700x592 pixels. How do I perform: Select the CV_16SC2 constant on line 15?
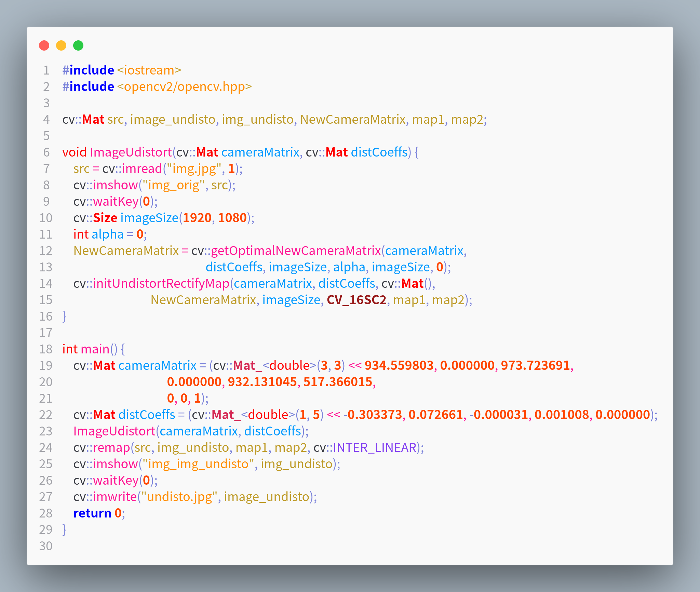pyautogui.click(x=356, y=300)
